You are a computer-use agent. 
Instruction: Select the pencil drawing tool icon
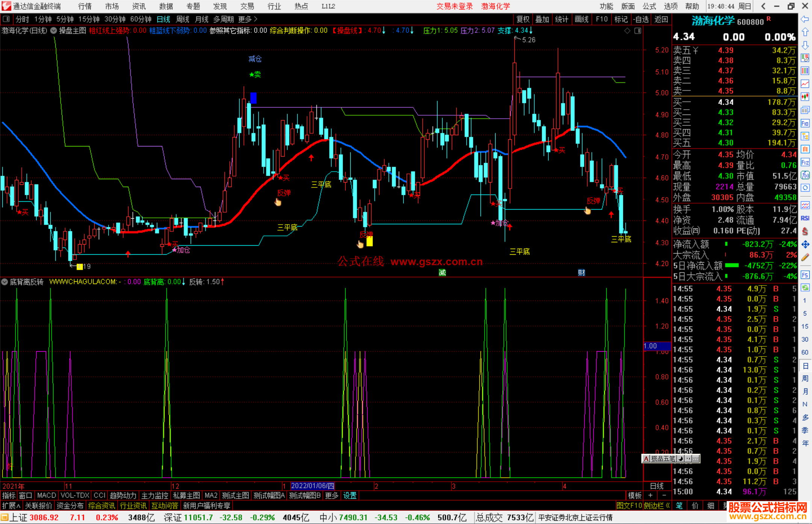coord(805,257)
